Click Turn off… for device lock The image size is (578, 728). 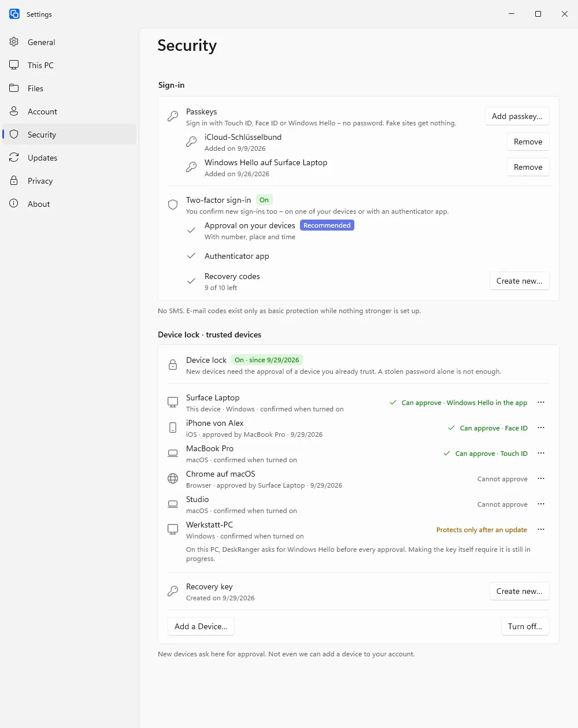(525, 626)
